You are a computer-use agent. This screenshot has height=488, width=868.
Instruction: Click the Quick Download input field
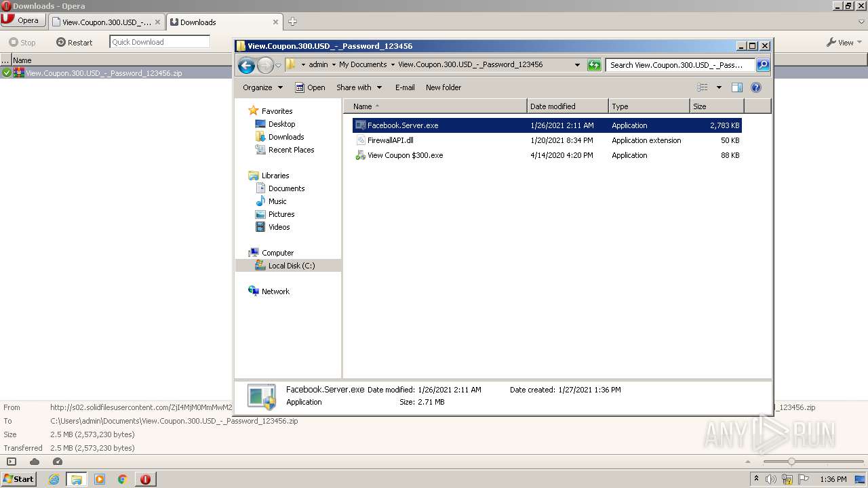159,42
